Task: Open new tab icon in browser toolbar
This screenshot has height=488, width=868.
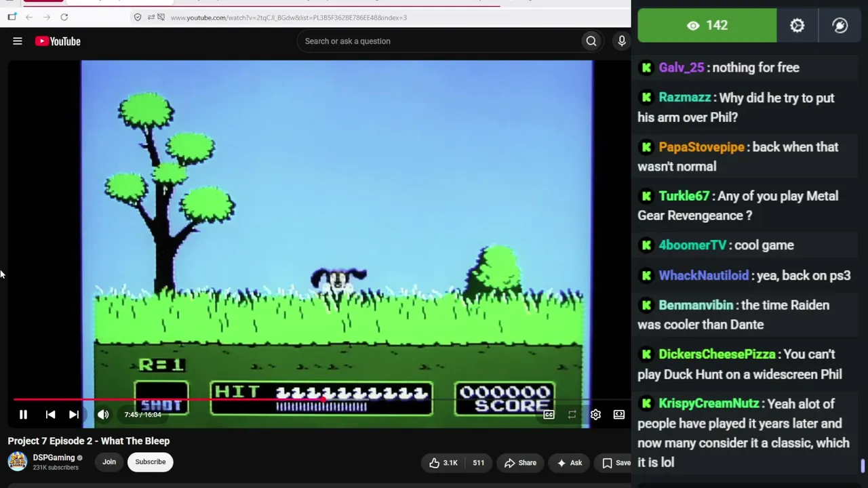Action: [x=12, y=17]
